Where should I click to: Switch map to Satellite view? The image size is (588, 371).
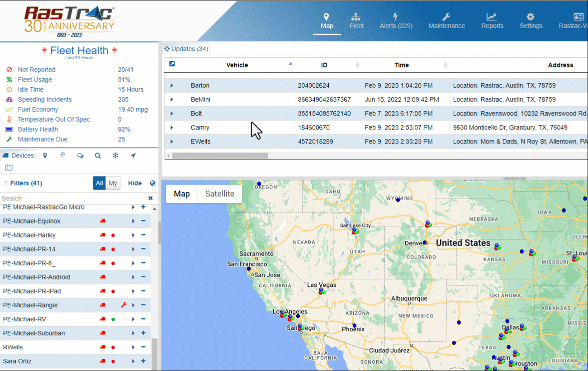[x=220, y=194]
